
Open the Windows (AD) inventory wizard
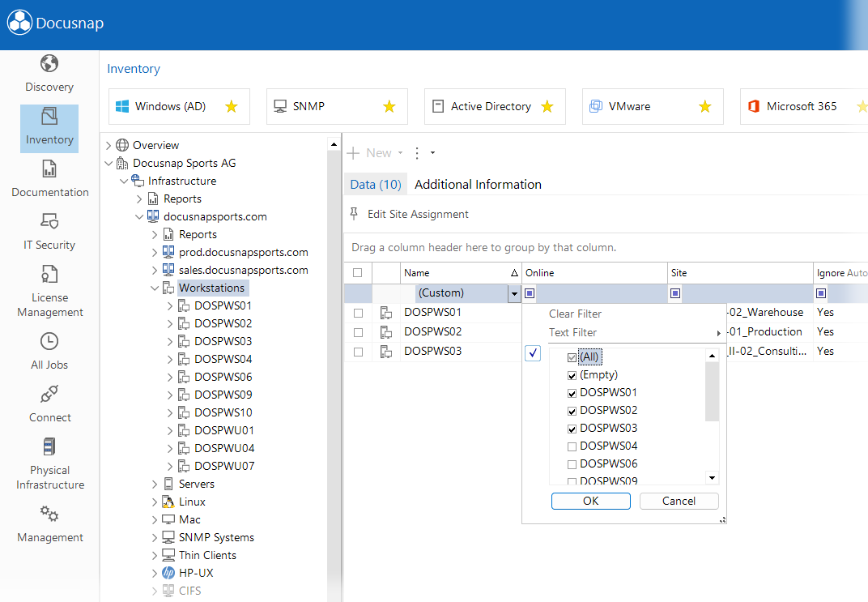[179, 106]
